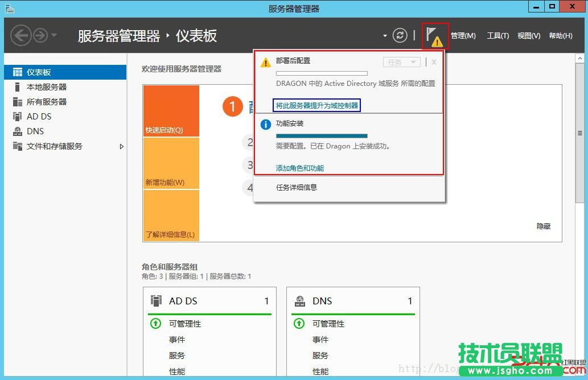Click the refresh icon in the toolbar
588x380 pixels.
[400, 35]
